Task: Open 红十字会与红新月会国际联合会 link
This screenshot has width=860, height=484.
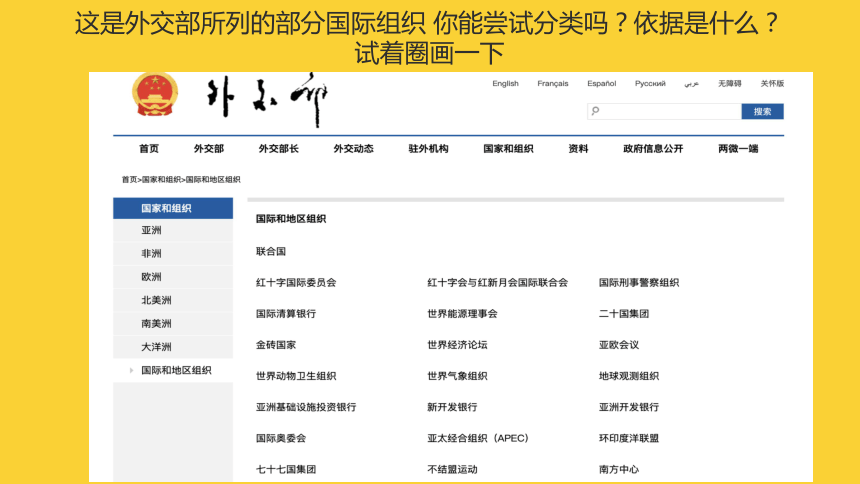Action: pos(497,283)
